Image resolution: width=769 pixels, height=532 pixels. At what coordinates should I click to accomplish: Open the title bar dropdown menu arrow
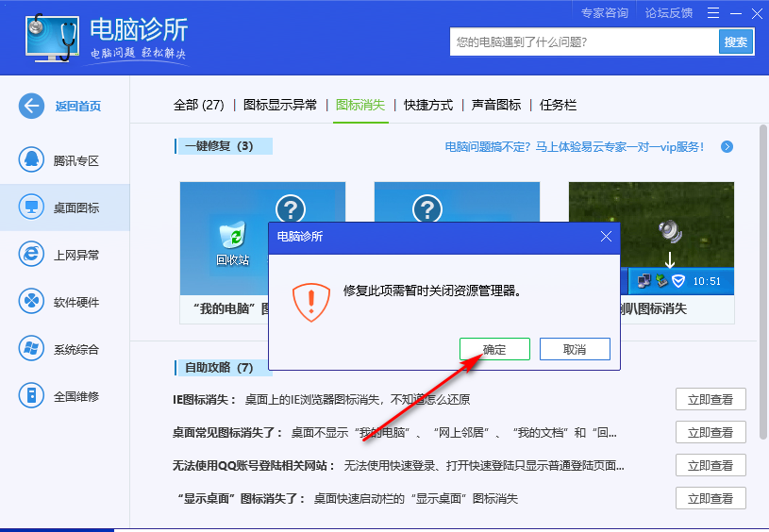[712, 13]
